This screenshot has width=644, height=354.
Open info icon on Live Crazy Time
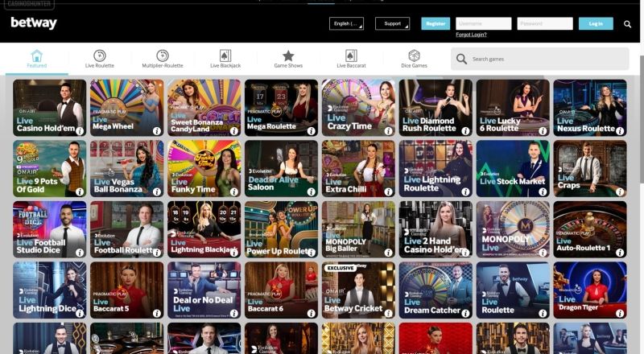click(389, 131)
